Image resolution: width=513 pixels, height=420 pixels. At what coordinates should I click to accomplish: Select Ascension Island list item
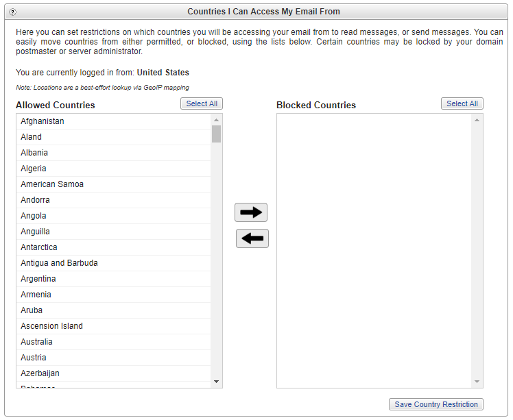(x=114, y=326)
